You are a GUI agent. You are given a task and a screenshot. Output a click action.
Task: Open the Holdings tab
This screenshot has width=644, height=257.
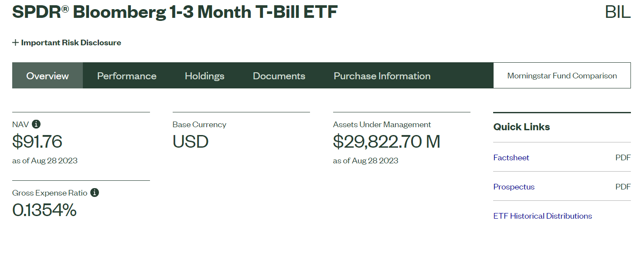(x=204, y=76)
